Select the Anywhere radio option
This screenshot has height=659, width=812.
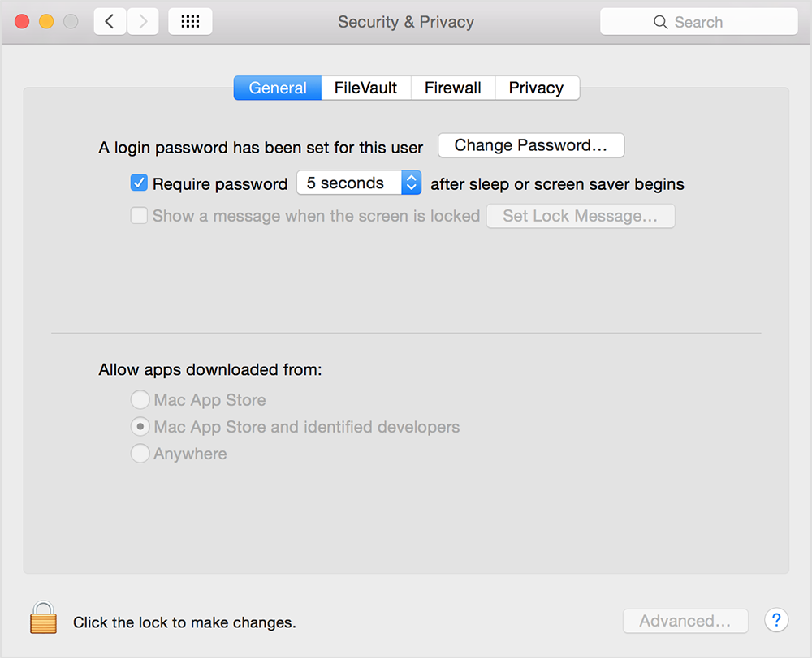click(140, 454)
